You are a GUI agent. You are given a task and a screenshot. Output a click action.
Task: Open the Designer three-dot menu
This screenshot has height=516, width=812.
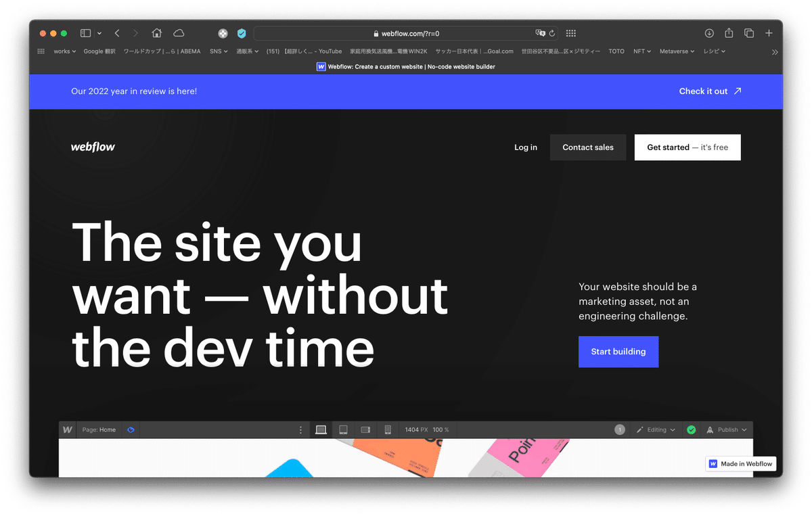click(301, 429)
